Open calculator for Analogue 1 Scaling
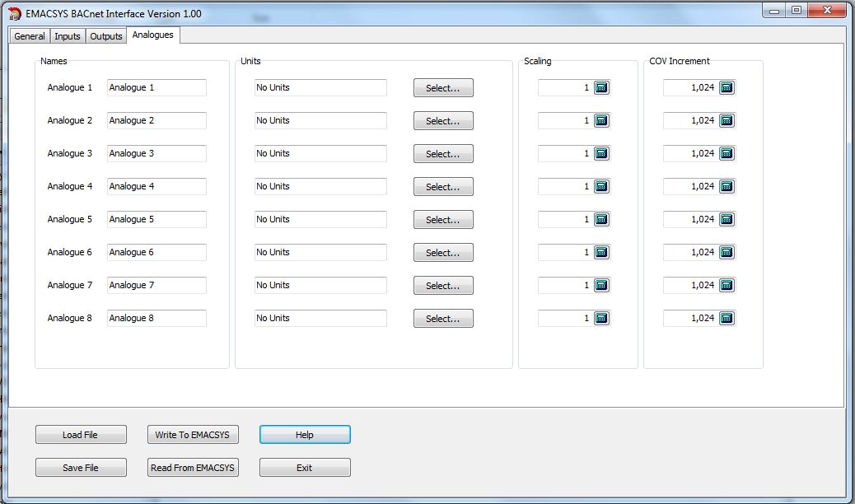Viewport: 855px width, 504px height. (601, 88)
